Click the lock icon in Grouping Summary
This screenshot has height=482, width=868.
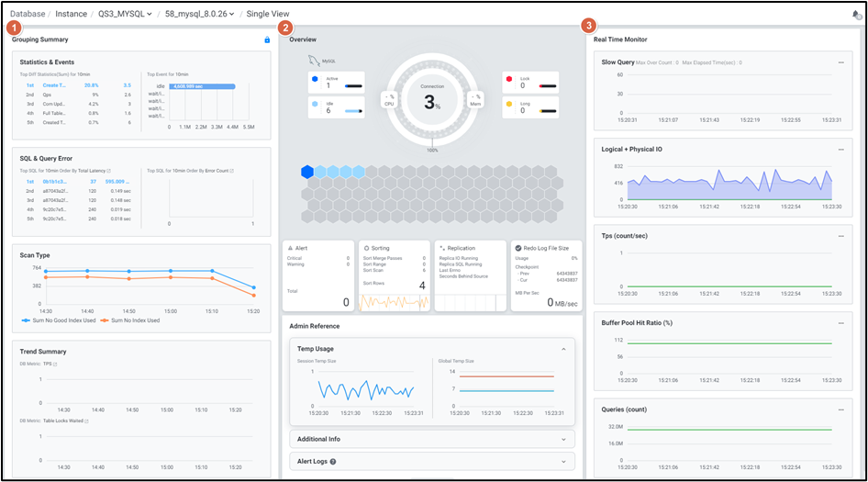click(267, 40)
